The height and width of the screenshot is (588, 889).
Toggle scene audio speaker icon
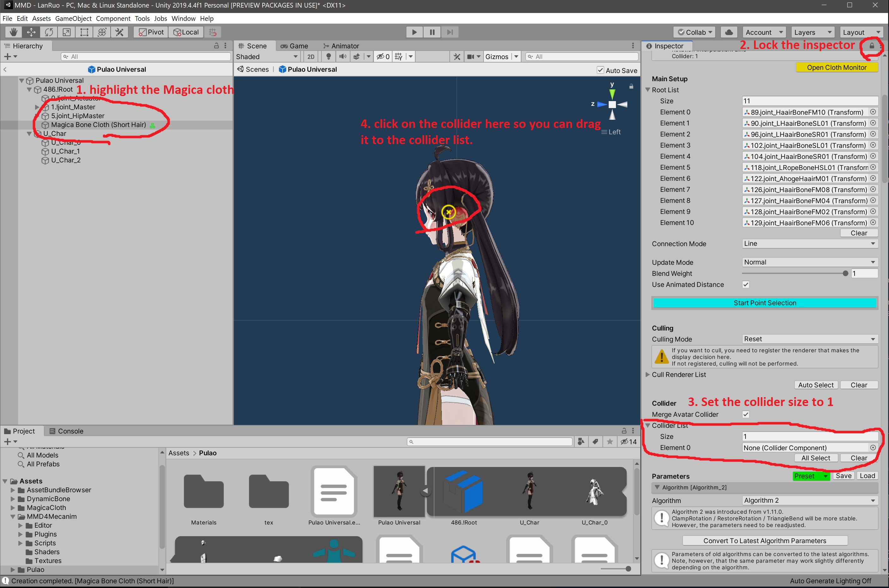pos(343,57)
